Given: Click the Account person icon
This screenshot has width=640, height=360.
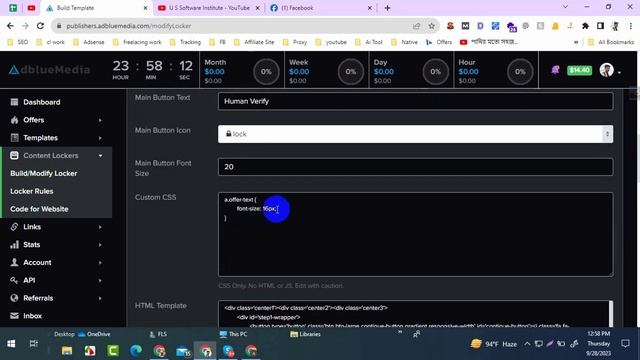Looking at the screenshot, I should click(14, 262).
